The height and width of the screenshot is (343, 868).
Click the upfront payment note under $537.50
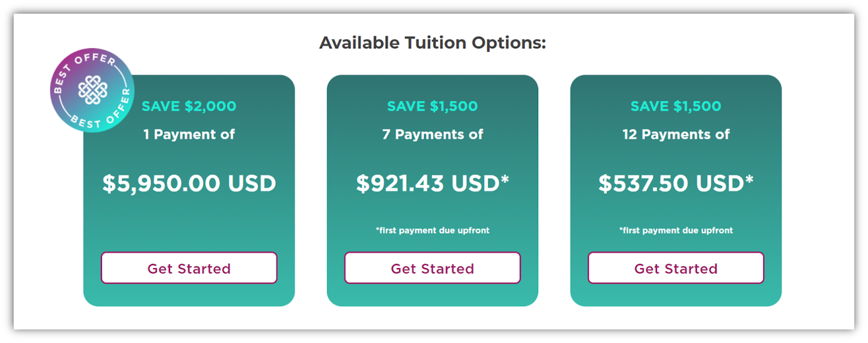coord(676,230)
